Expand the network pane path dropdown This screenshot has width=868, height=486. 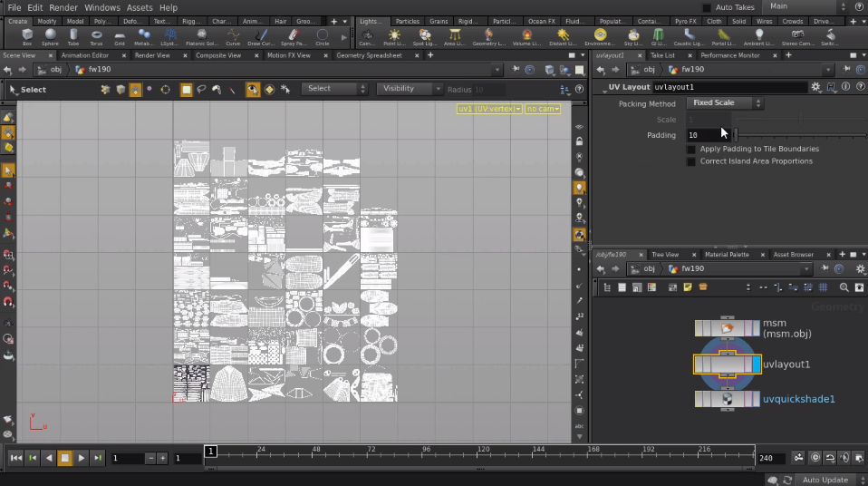pos(806,268)
